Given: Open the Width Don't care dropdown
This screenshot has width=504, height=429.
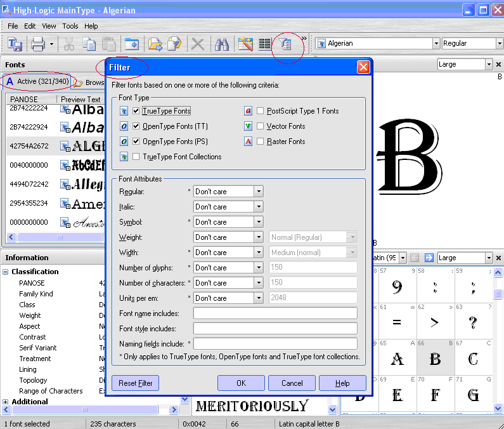Looking at the screenshot, I should 259,253.
